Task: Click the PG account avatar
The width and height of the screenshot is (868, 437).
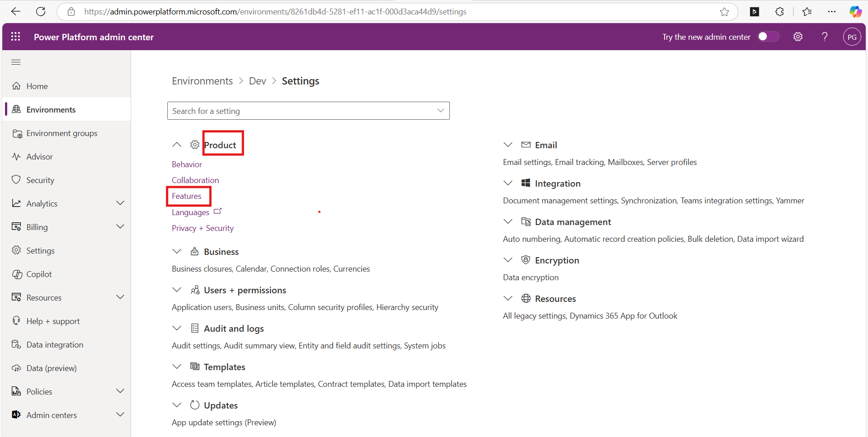Action: pyautogui.click(x=852, y=37)
